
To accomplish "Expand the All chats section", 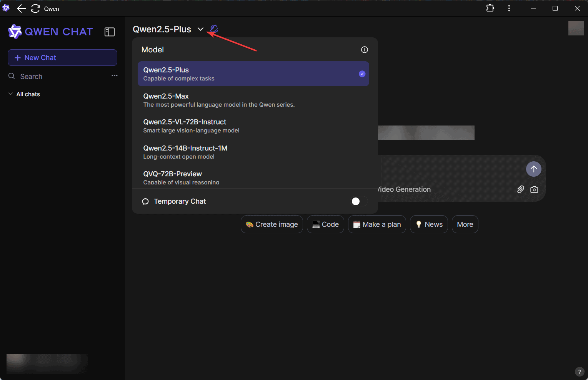I will [x=24, y=94].
